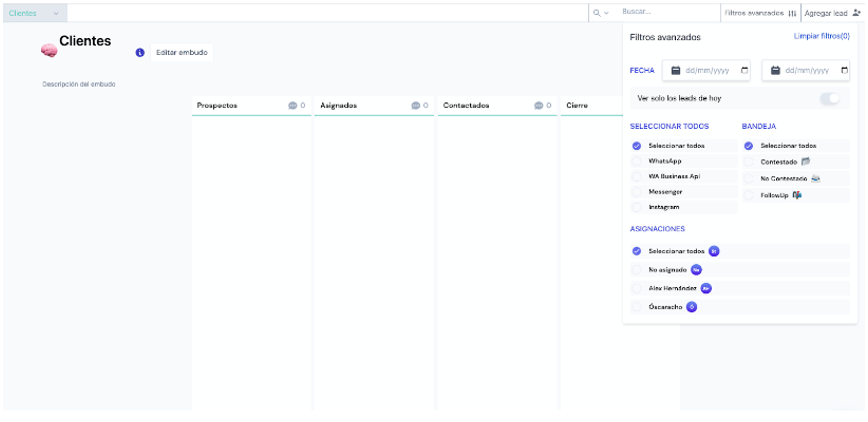Click the search magnifier icon
The width and height of the screenshot is (868, 422).
click(597, 13)
